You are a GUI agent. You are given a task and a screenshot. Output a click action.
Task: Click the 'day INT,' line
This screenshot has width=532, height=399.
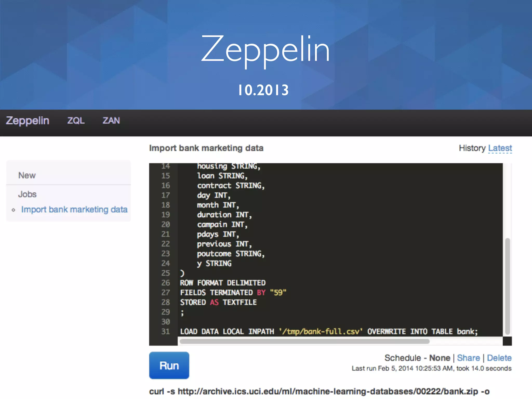point(214,195)
